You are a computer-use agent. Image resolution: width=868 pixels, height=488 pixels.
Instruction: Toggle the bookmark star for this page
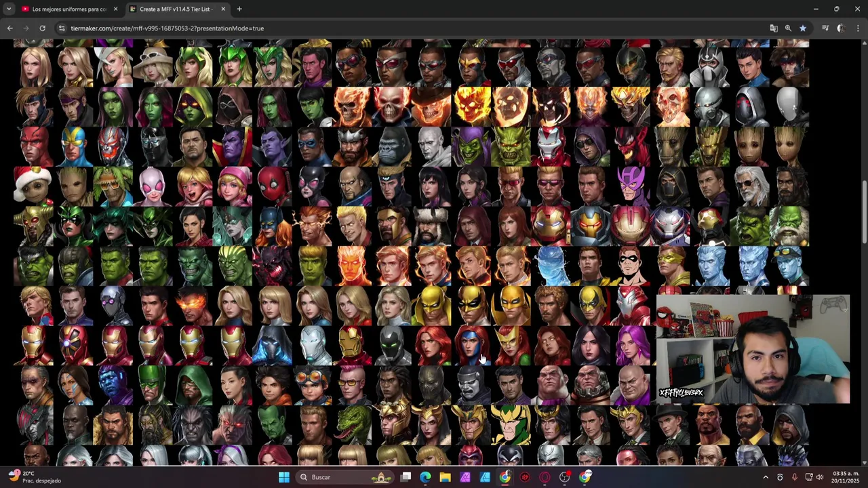[802, 28]
